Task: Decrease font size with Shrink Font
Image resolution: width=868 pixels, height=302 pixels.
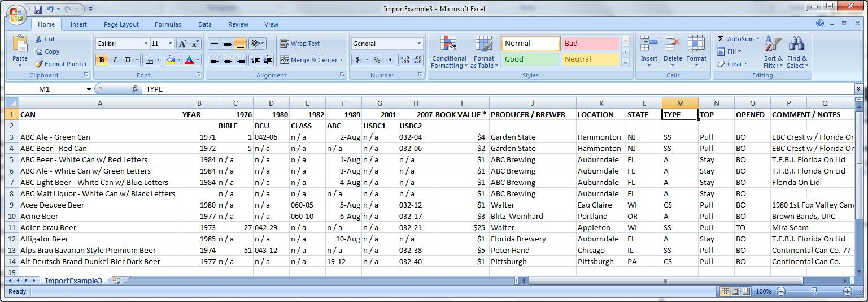Action: (195, 44)
